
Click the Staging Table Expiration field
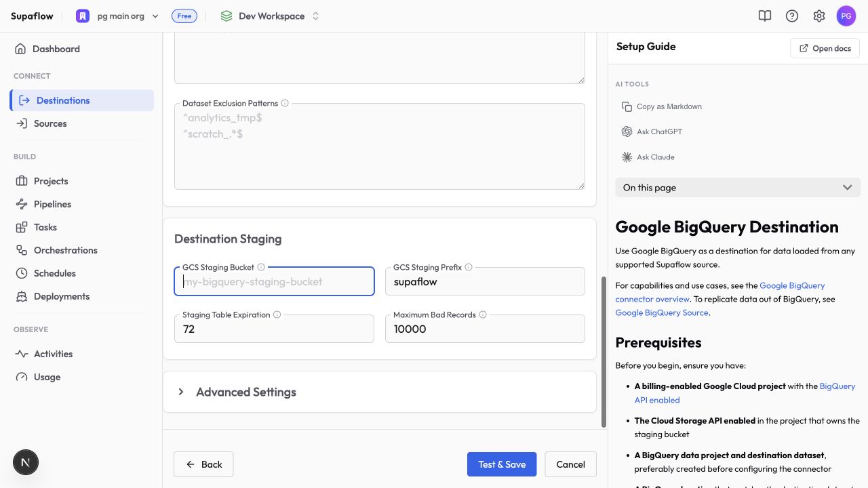274,329
